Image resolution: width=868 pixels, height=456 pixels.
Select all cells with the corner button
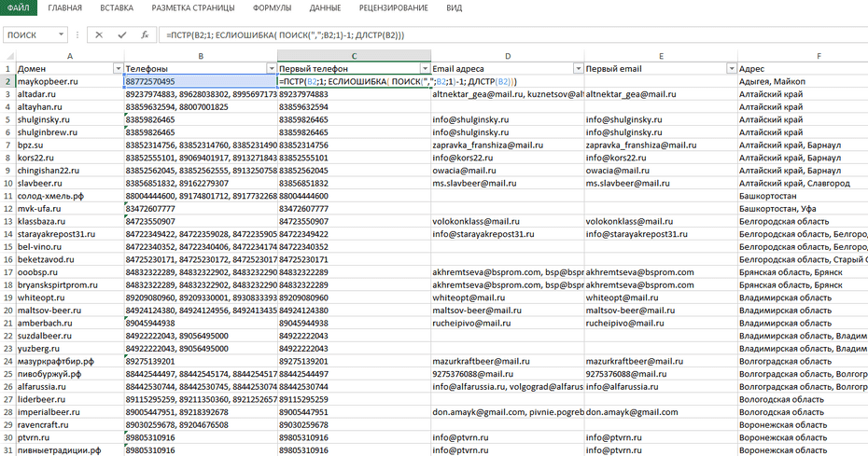coord(7,56)
